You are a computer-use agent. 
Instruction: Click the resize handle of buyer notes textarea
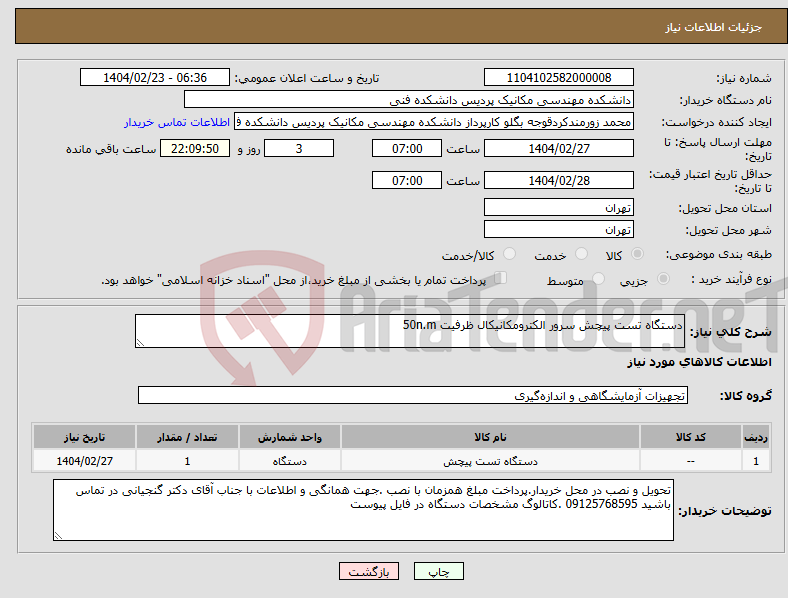pos(58,536)
